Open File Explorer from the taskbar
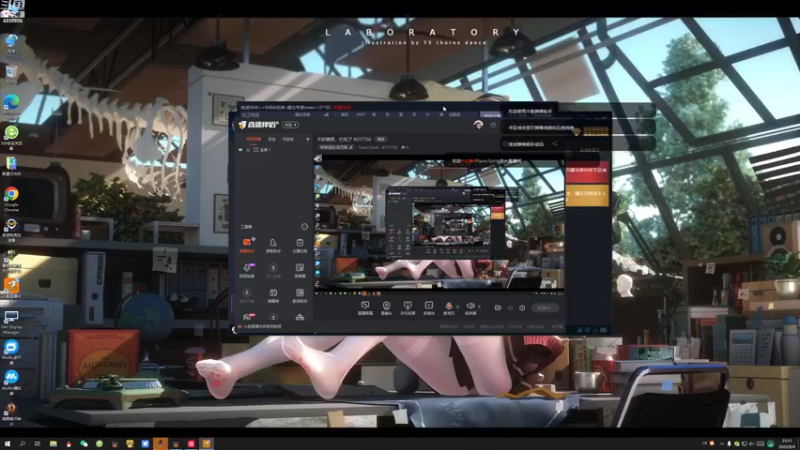Image resolution: width=800 pixels, height=450 pixels. click(53, 444)
